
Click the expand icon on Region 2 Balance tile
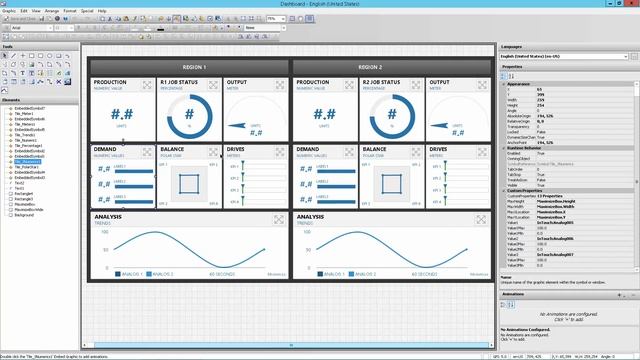pyautogui.click(x=416, y=152)
